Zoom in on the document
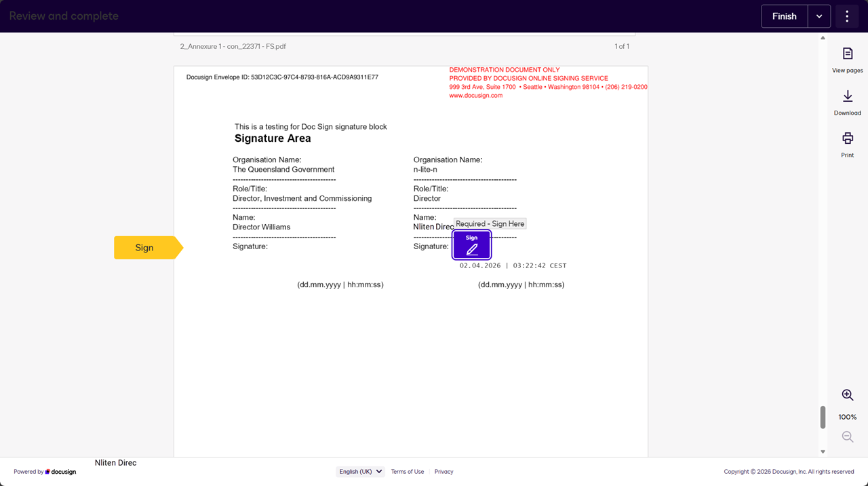Image resolution: width=868 pixels, height=486 pixels. point(847,395)
